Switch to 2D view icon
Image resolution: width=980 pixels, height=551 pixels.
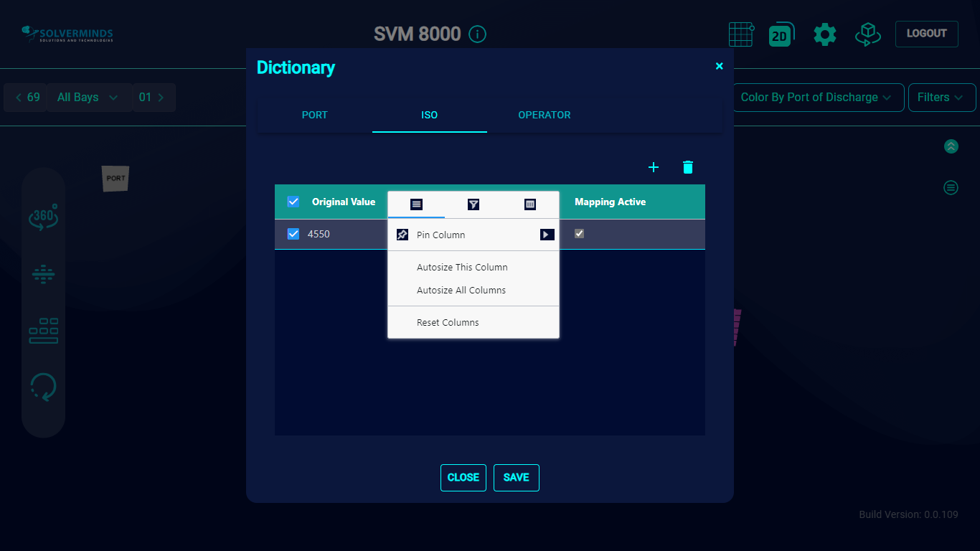pyautogui.click(x=781, y=34)
